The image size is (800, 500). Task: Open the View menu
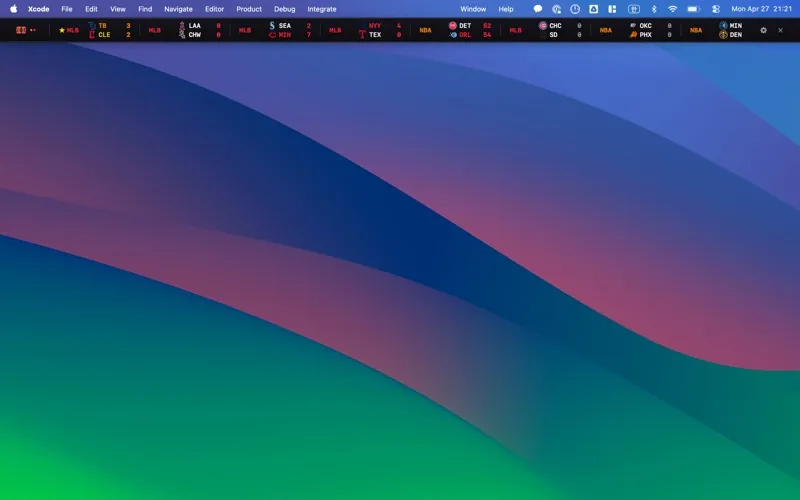pos(118,9)
